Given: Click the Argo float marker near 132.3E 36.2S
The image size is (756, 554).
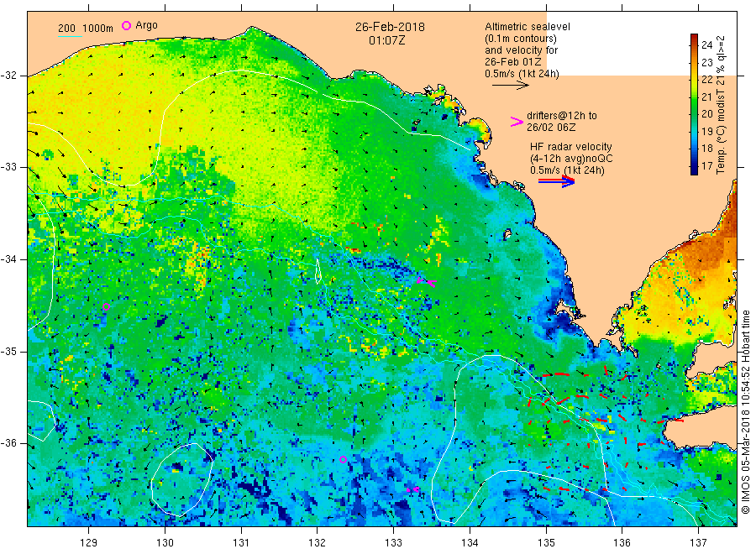Looking at the screenshot, I should [x=343, y=460].
